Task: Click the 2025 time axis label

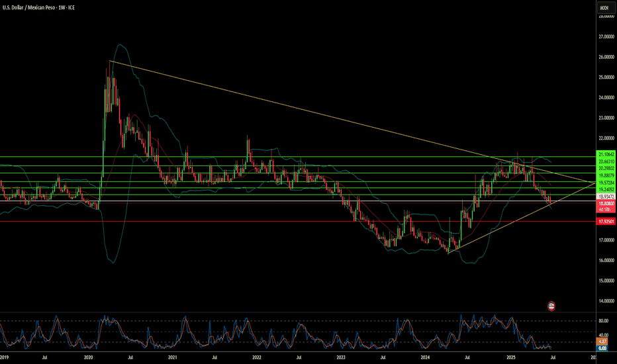Action: (x=511, y=357)
